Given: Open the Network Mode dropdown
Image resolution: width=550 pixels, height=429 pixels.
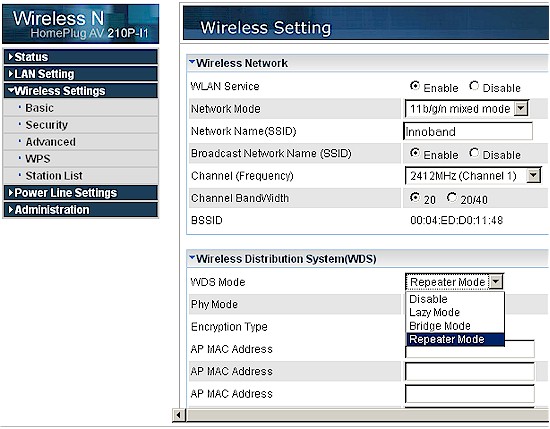Looking at the screenshot, I should 467,109.
